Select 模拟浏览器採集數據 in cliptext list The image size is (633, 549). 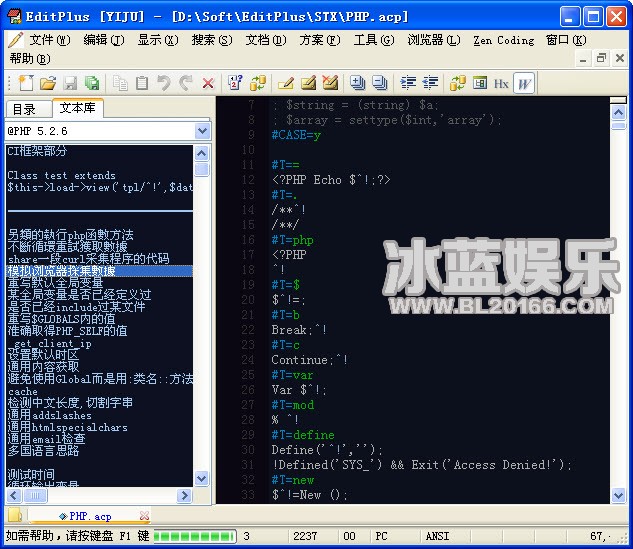tap(100, 271)
